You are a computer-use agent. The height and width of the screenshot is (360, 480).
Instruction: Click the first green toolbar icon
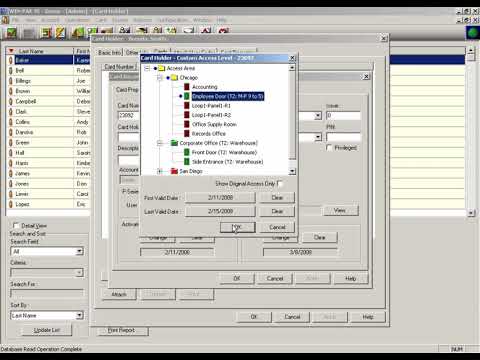click(x=11, y=33)
